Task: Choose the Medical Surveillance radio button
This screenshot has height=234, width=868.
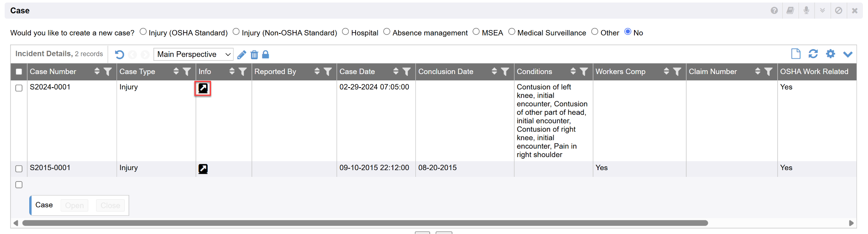Action: pos(512,32)
